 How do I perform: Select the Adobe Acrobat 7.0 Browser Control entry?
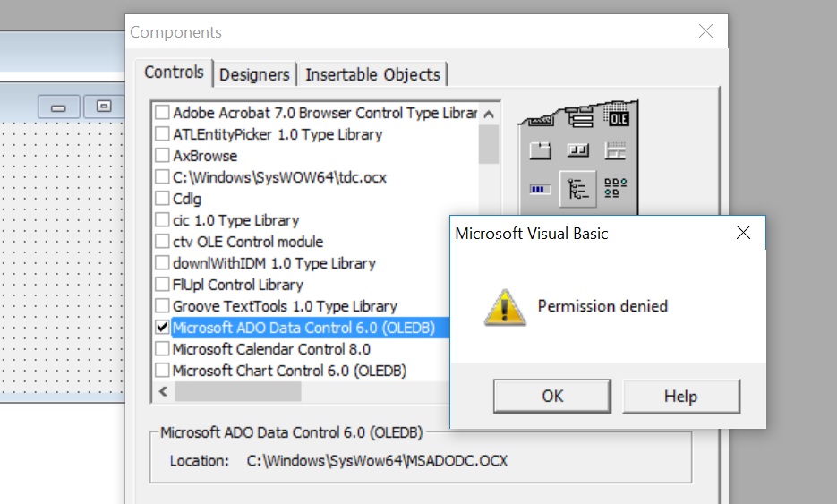(x=325, y=113)
